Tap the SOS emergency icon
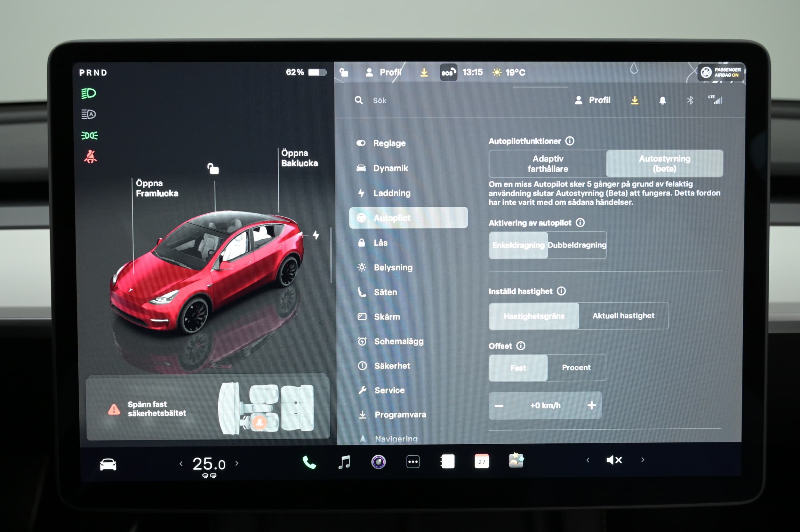 (448, 72)
